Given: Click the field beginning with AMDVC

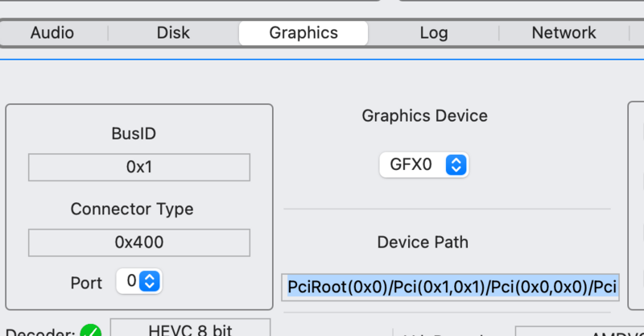Looking at the screenshot, I should point(578,331).
